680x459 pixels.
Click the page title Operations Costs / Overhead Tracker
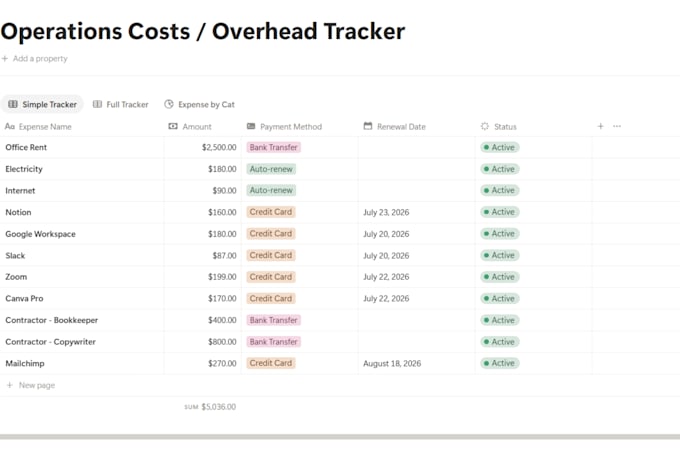[x=203, y=32]
